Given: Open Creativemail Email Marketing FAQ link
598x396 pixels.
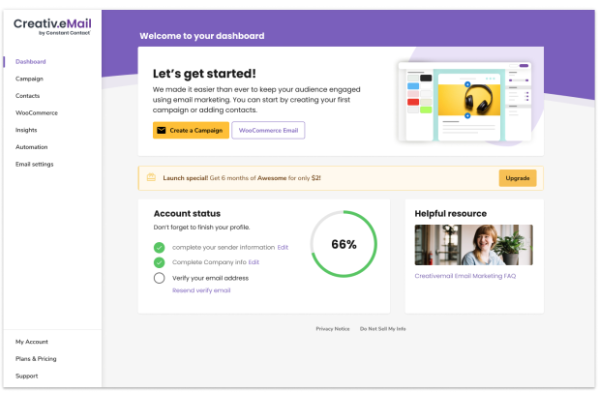Looking at the screenshot, I should pyautogui.click(x=465, y=276).
